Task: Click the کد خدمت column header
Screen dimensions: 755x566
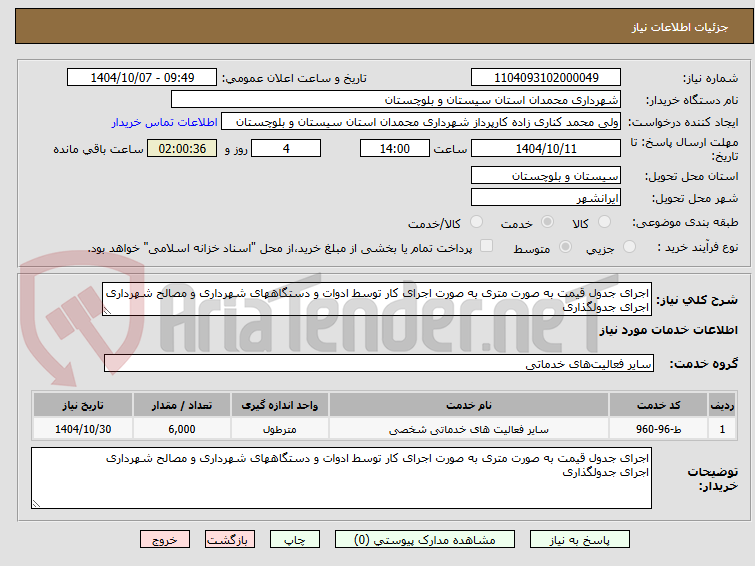Action: coord(658,405)
